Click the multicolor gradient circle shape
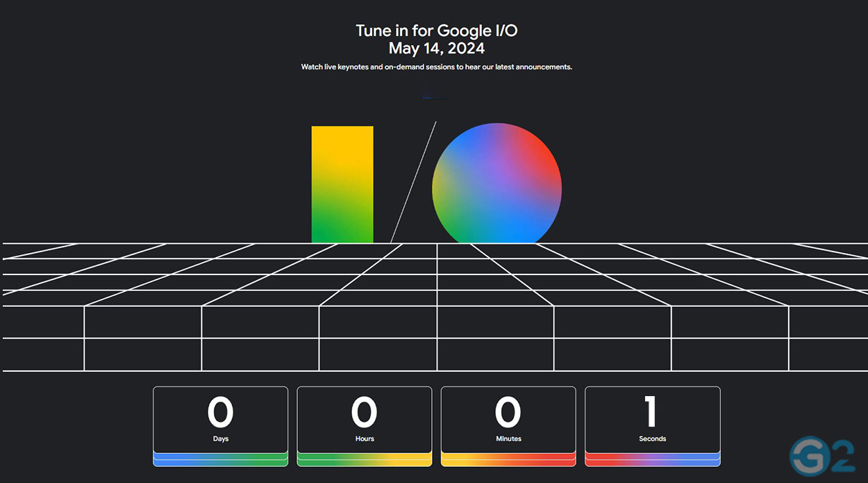The height and width of the screenshot is (483, 868). tap(496, 184)
